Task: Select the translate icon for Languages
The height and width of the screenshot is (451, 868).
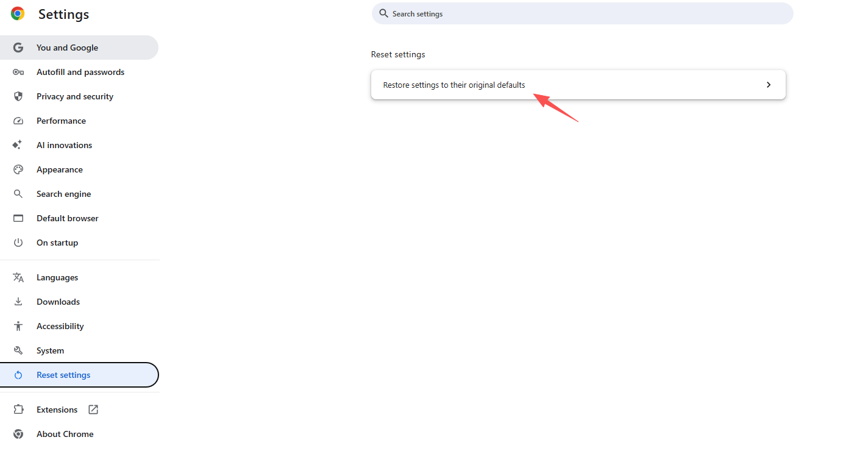Action: click(18, 277)
